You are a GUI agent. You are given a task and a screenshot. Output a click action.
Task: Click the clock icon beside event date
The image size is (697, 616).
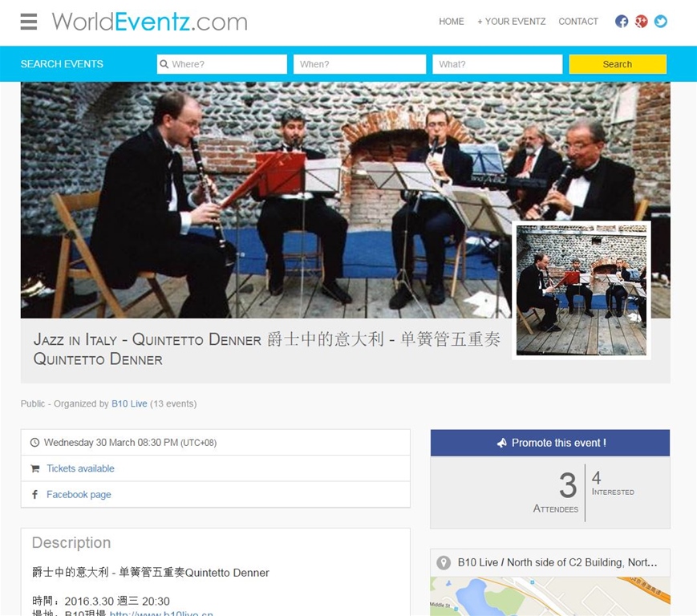point(34,443)
